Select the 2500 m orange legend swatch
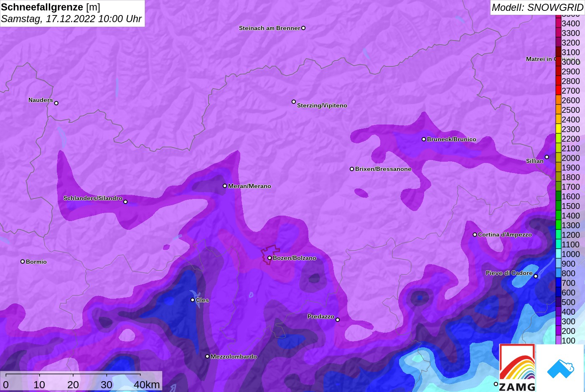Screen dimensions: 585x392 (x=558, y=109)
